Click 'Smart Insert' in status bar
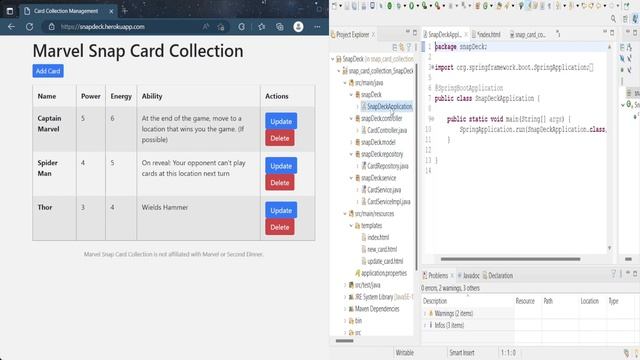This screenshot has height=360, width=640. (462, 353)
